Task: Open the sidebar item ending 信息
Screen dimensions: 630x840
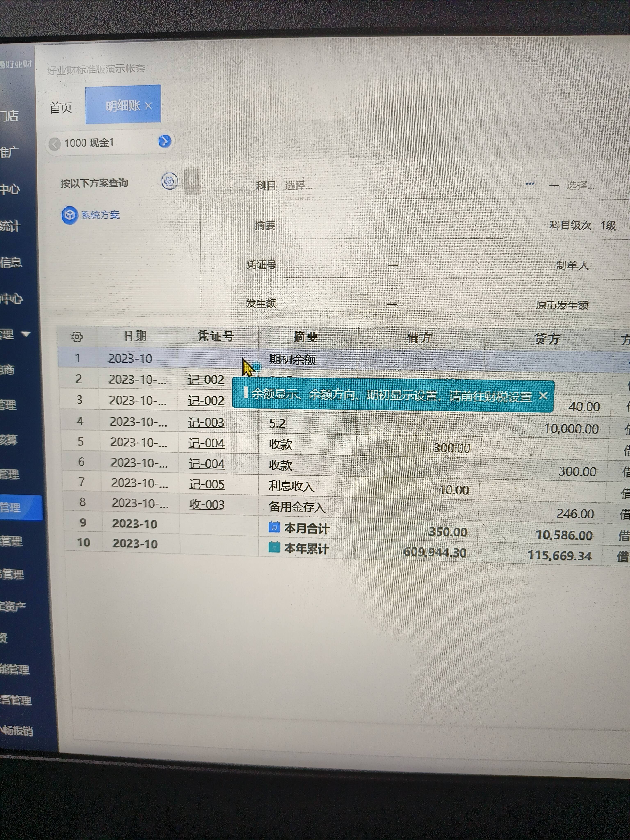Action: tap(11, 262)
